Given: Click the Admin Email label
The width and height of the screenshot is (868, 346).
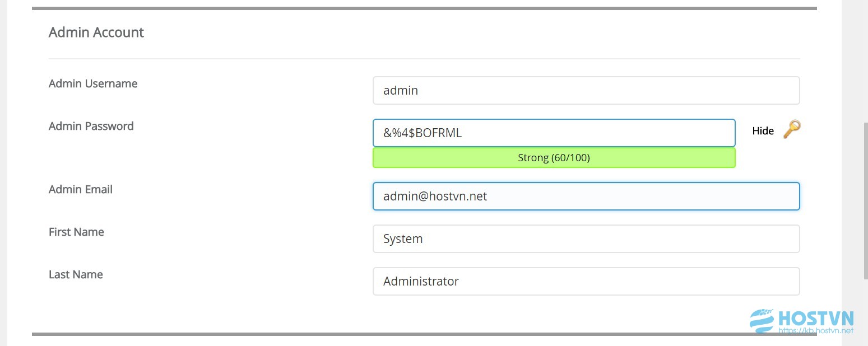Looking at the screenshot, I should point(81,189).
